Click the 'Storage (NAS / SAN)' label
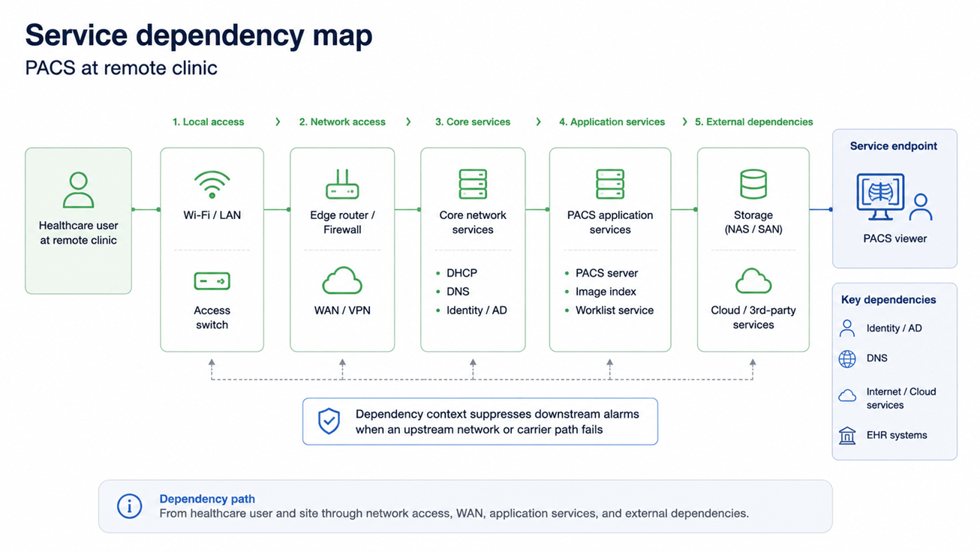The height and width of the screenshot is (552, 980). [x=753, y=222]
